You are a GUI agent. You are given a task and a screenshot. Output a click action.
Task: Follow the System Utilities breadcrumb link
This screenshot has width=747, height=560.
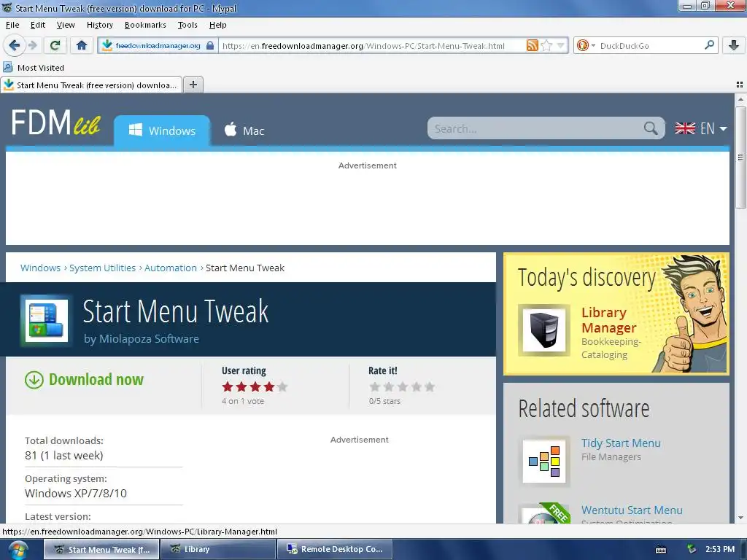coord(102,268)
